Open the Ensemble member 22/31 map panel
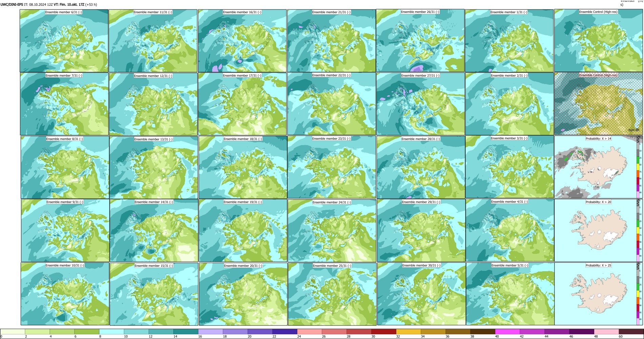This screenshot has width=644, height=339. click(331, 104)
